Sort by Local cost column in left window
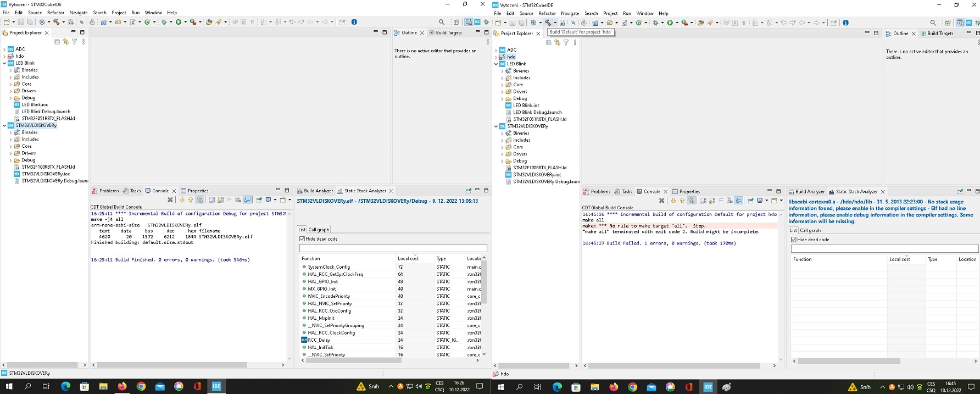 408,258
